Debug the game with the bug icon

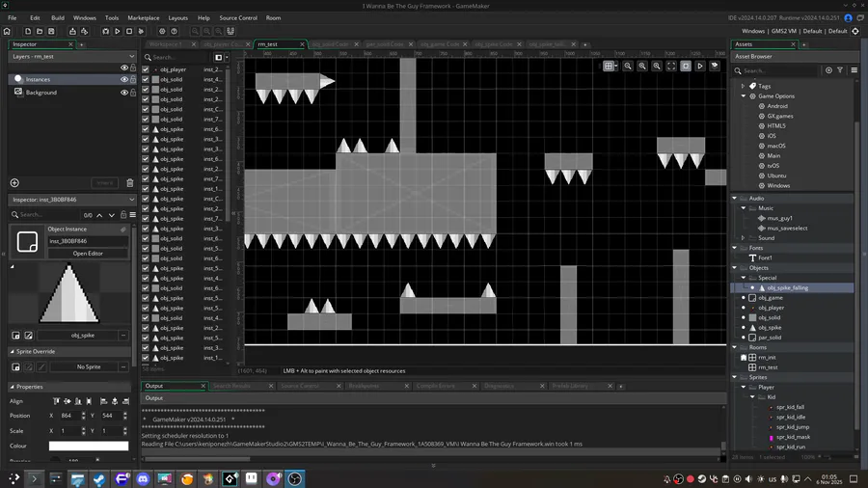coord(106,32)
